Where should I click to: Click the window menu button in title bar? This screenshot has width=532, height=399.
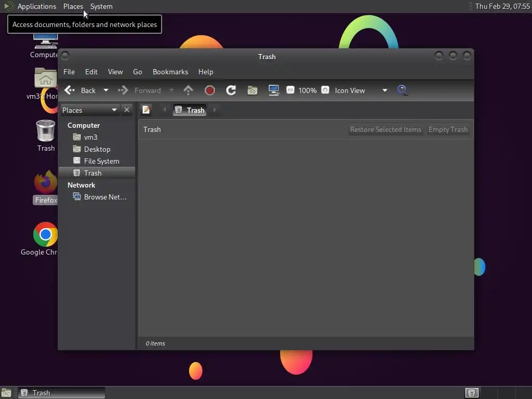click(65, 55)
